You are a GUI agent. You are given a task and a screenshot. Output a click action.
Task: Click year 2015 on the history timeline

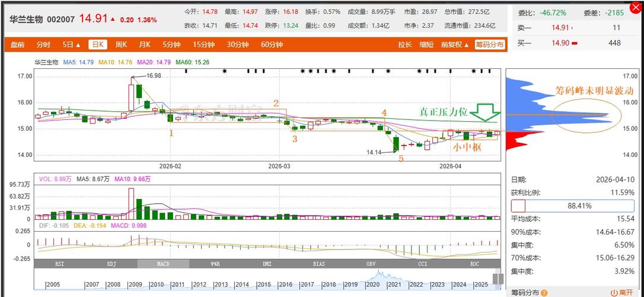point(264,285)
